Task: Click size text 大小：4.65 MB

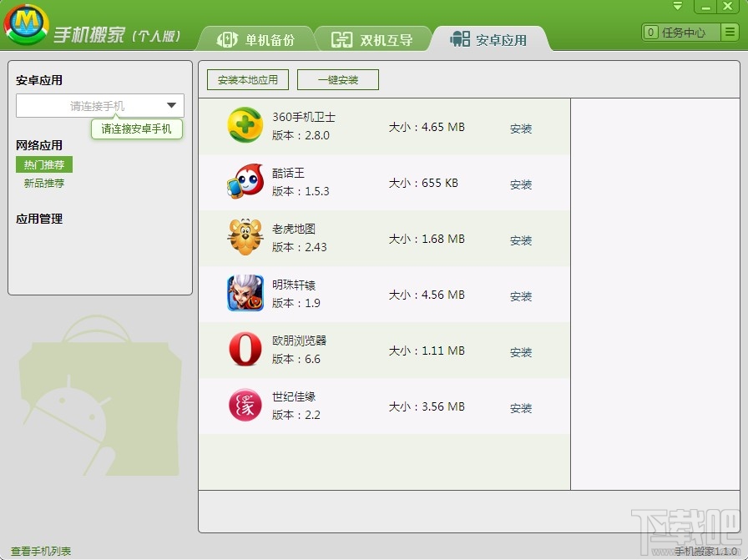Action: pyautogui.click(x=427, y=127)
